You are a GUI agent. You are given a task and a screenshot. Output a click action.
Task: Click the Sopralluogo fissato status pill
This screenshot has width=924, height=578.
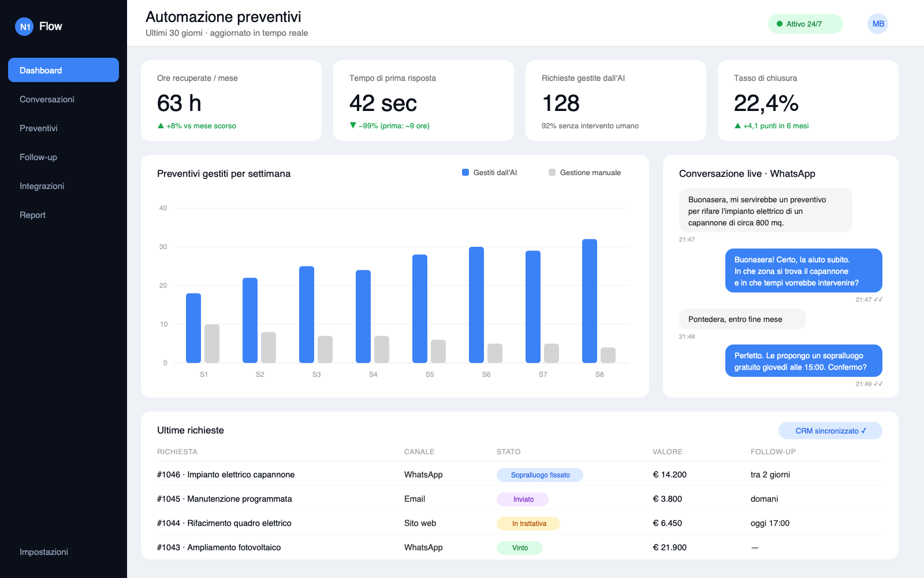pos(540,475)
